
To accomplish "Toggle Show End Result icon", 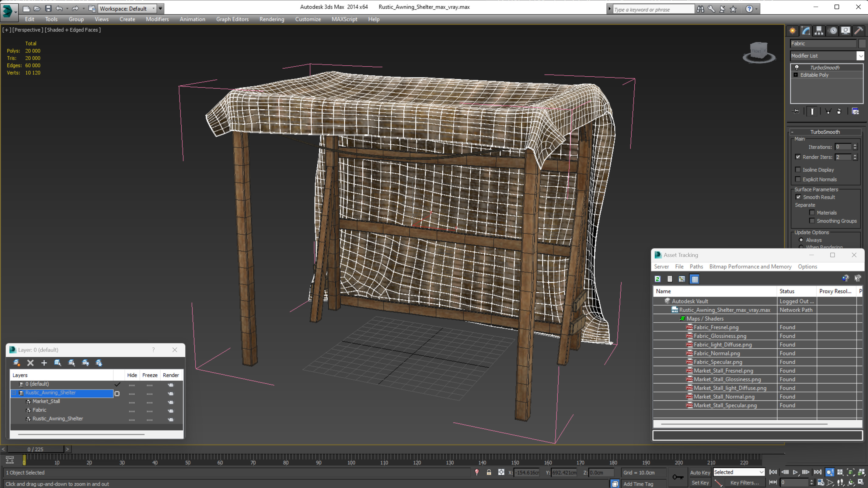I will click(x=812, y=111).
